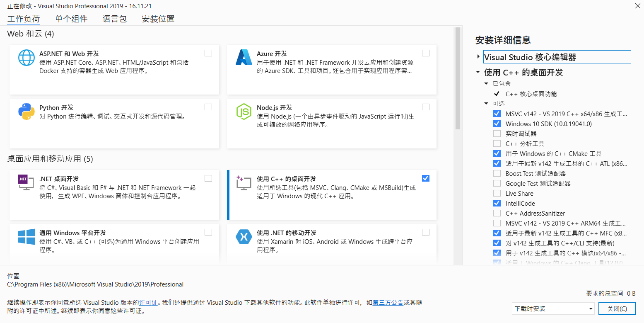This screenshot has width=644, height=323.
Task: Check MSVC v142 ARM64 build tools
Action: 497,223
